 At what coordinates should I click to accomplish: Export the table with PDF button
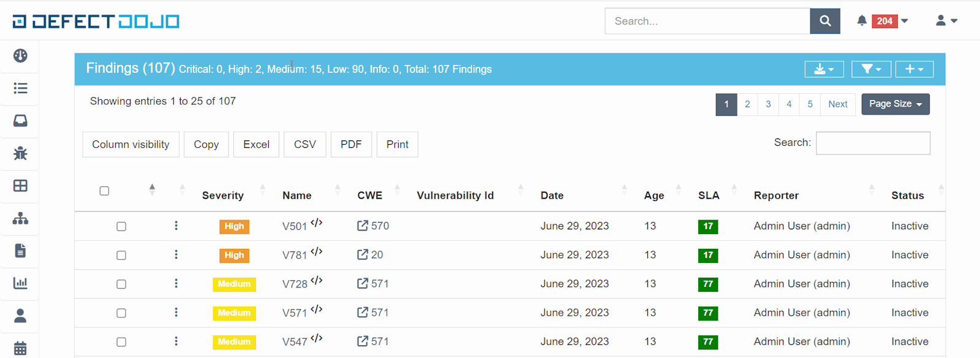click(351, 145)
